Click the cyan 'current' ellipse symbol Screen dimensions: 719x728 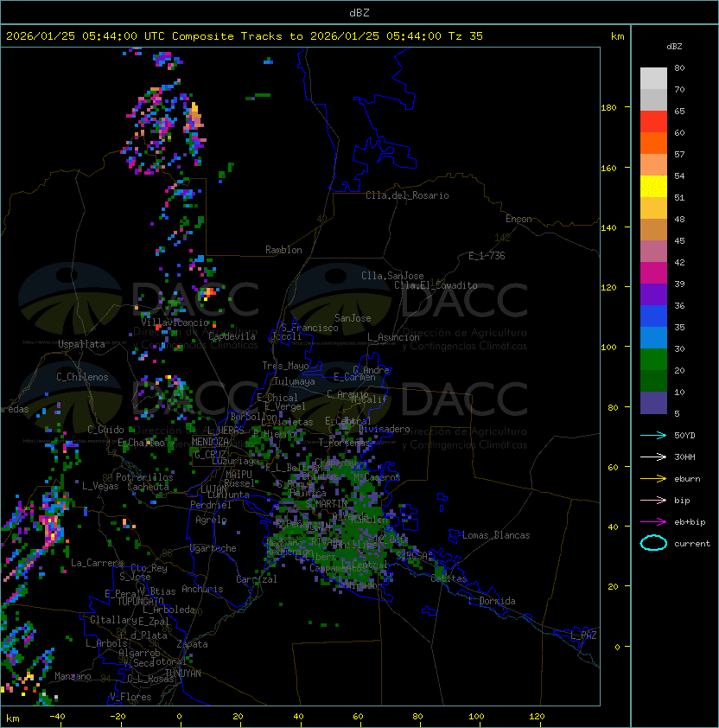tap(653, 543)
